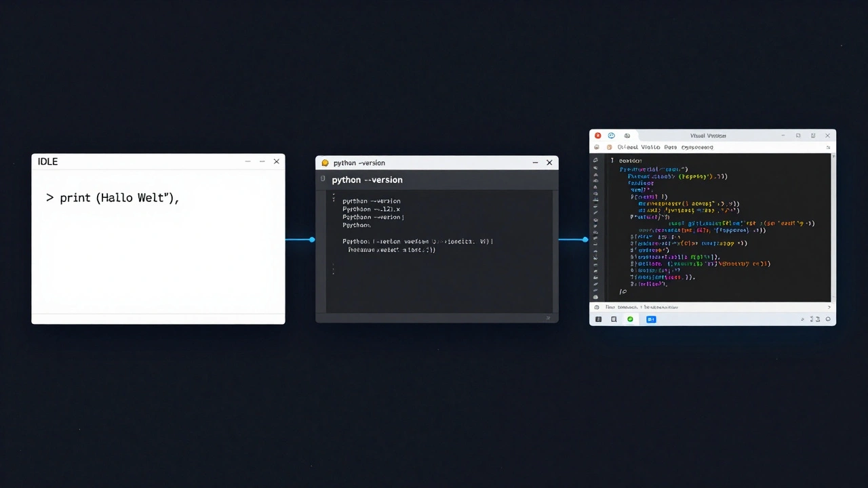868x488 pixels.
Task: Select the python --version tab header
Action: [x=367, y=180]
